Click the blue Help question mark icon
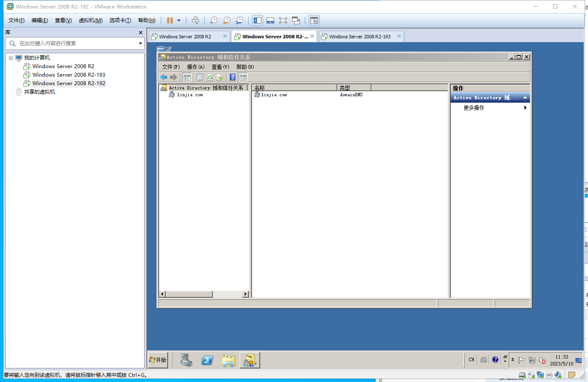This screenshot has width=588, height=382. click(x=233, y=77)
